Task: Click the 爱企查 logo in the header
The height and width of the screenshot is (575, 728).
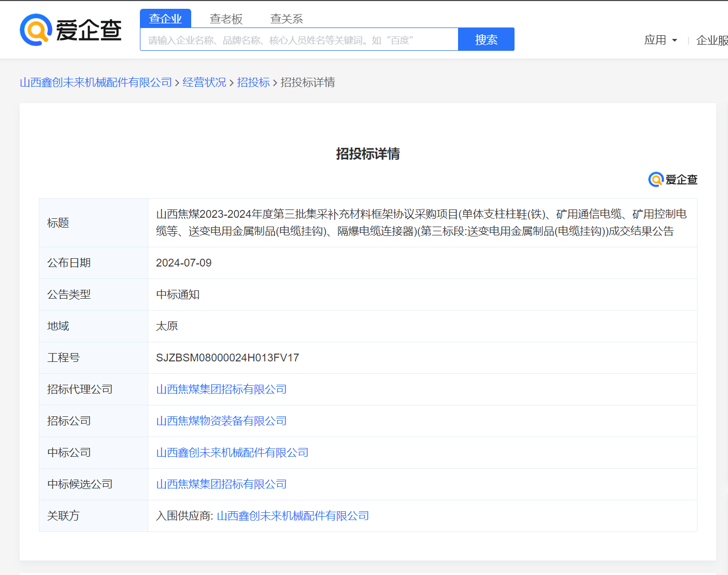Action: [70, 30]
